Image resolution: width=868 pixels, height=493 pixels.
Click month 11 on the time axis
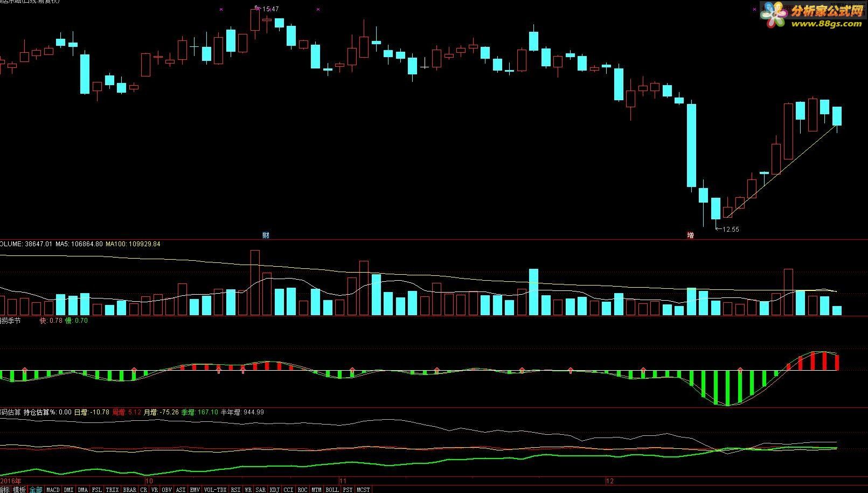343,481
